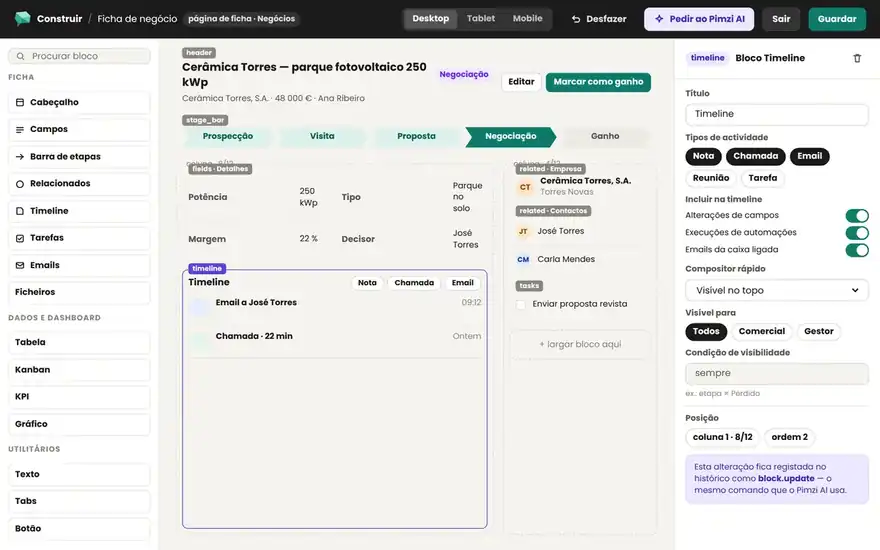Select the Ganho stage
The height and width of the screenshot is (550, 880).
click(605, 136)
